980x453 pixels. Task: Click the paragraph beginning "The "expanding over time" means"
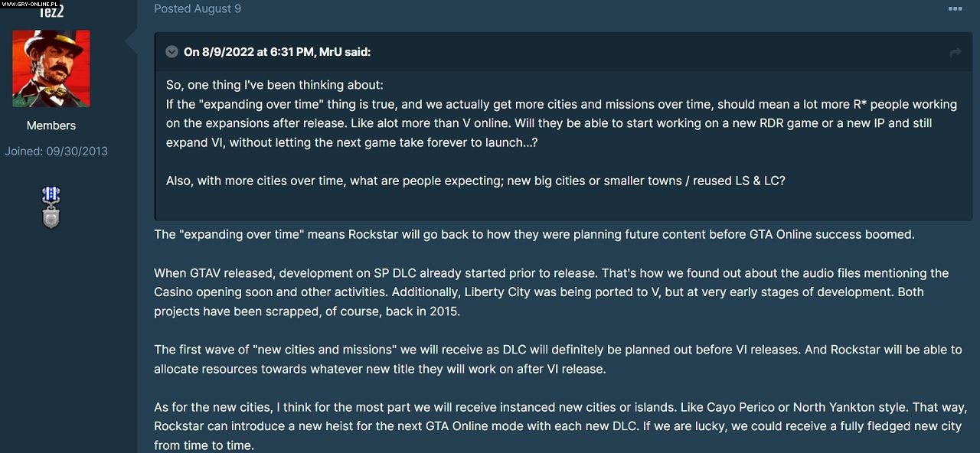(x=534, y=234)
